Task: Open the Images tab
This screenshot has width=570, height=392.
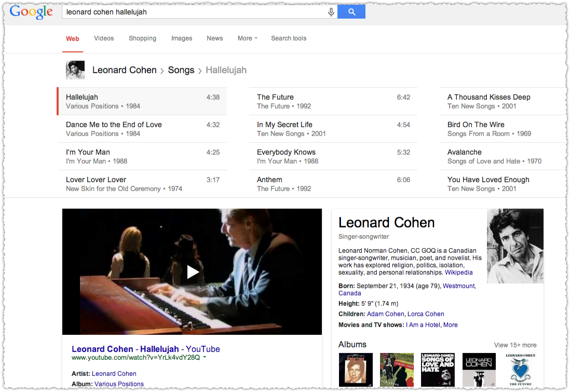Action: pyautogui.click(x=182, y=38)
